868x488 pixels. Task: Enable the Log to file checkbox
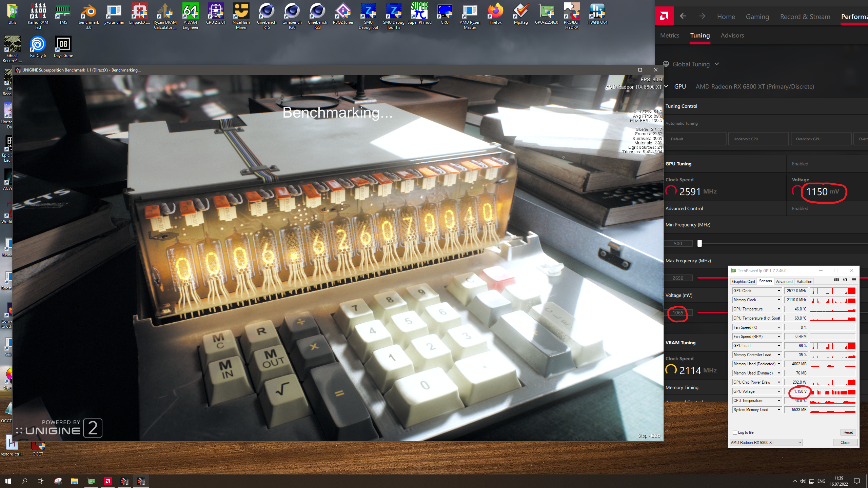[735, 432]
